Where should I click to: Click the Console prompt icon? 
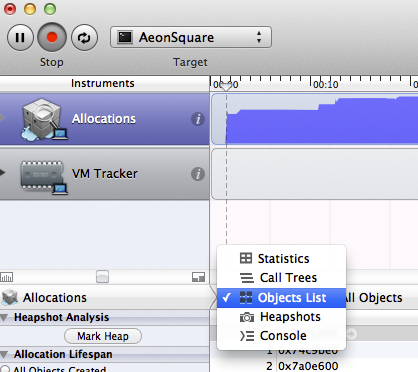[x=247, y=336]
